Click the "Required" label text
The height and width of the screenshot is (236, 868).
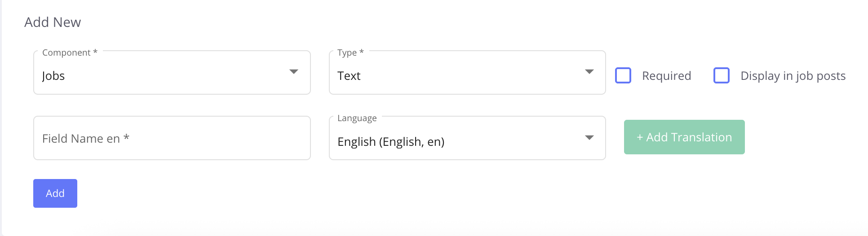click(666, 76)
